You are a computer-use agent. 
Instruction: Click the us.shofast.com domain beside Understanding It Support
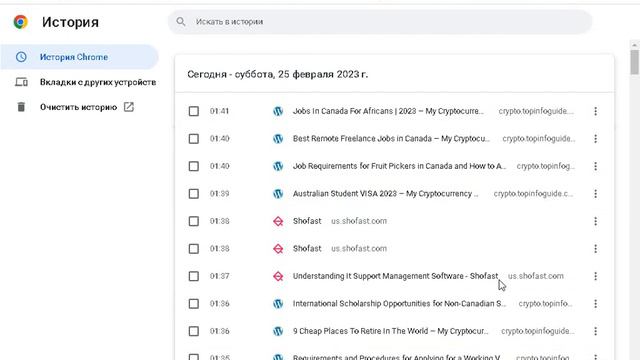pyautogui.click(x=536, y=276)
